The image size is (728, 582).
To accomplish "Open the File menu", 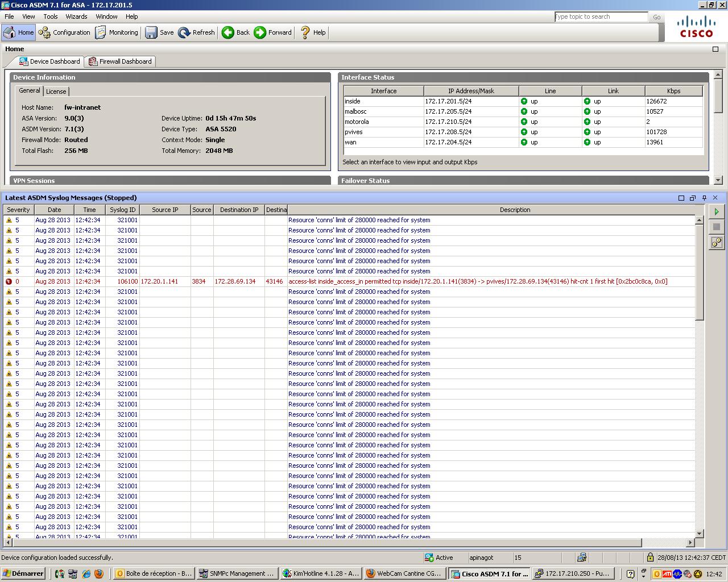I will click(9, 16).
